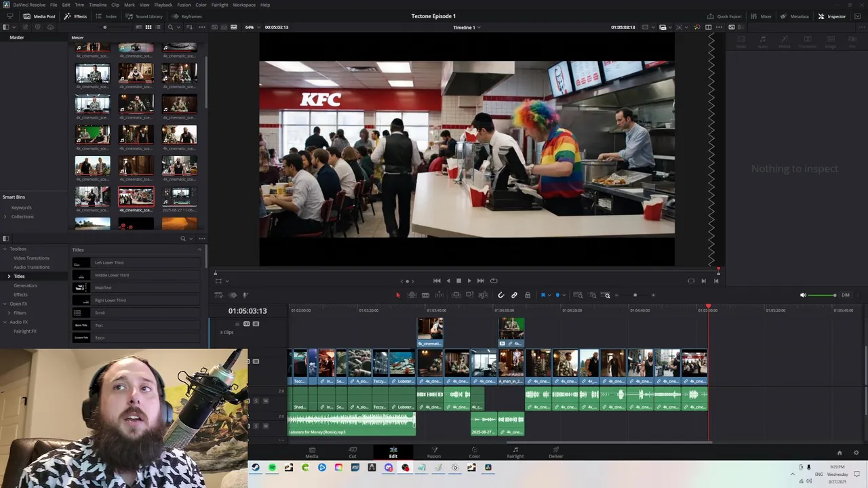Click the Quick Export button
This screenshot has height=488, width=868.
pyautogui.click(x=724, y=16)
